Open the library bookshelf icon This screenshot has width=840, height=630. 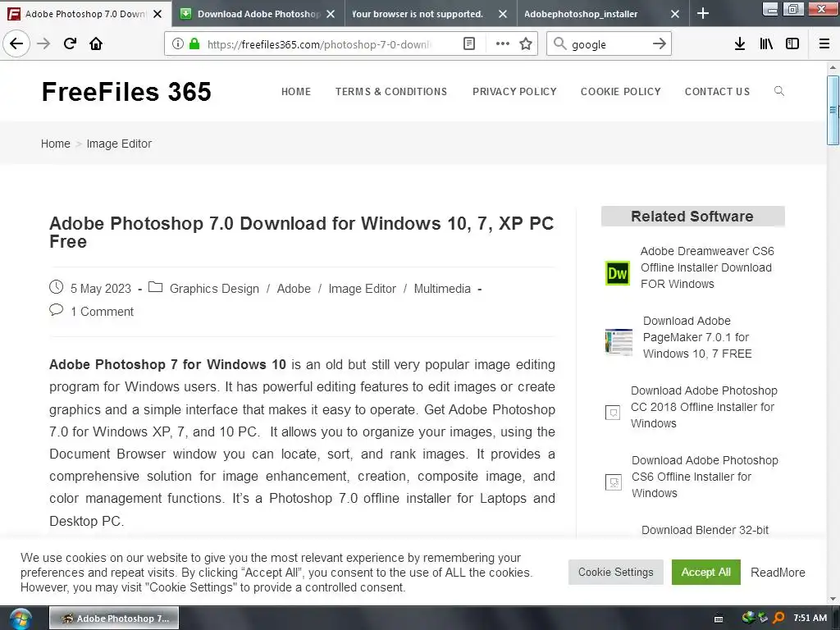tap(766, 44)
